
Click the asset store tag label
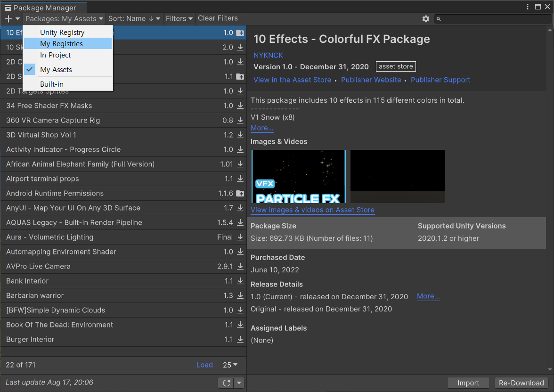click(396, 66)
